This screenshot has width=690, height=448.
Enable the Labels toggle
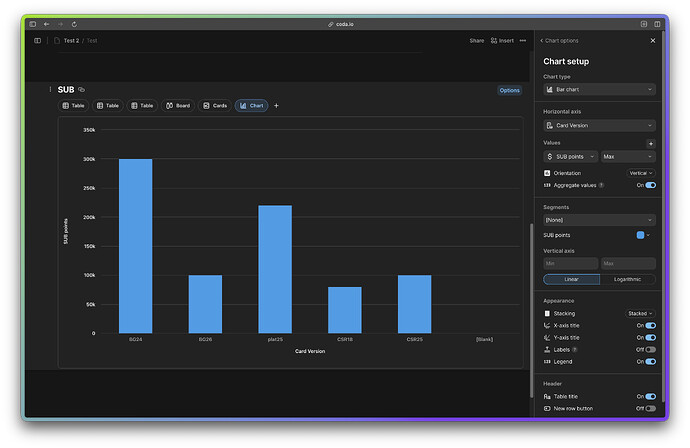(x=650, y=349)
